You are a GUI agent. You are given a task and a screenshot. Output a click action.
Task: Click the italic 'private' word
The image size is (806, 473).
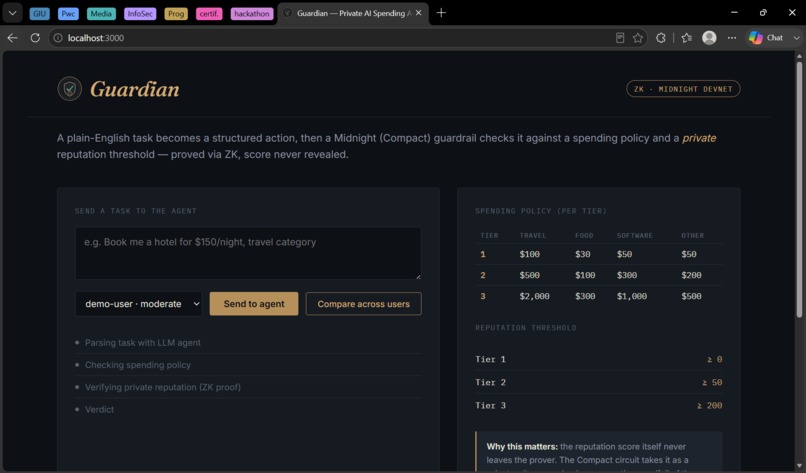pos(699,138)
